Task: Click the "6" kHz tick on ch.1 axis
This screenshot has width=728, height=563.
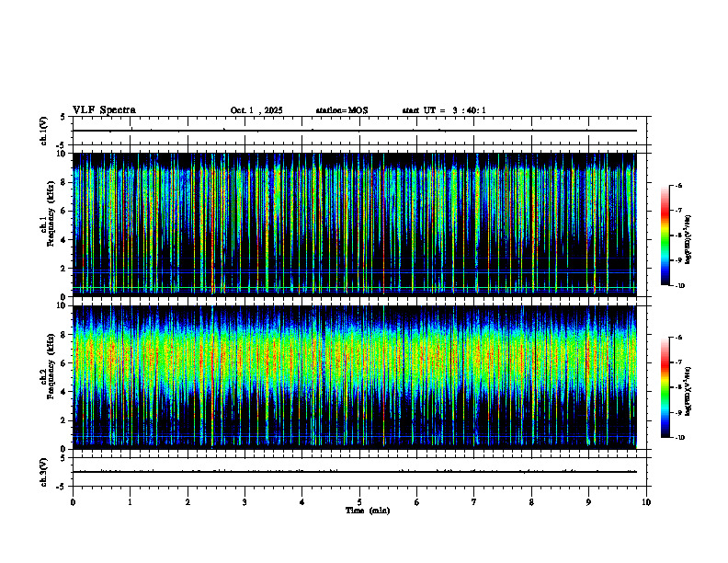Action: coord(64,211)
